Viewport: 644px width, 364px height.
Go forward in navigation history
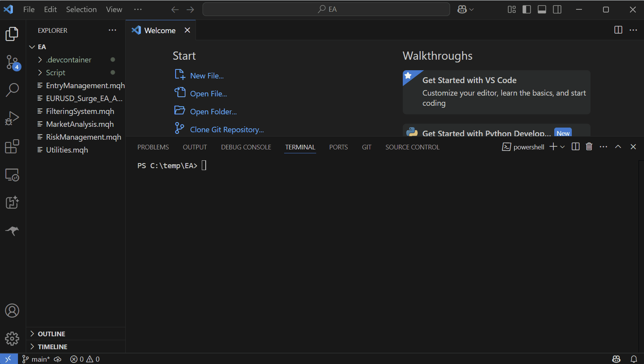pyautogui.click(x=190, y=9)
